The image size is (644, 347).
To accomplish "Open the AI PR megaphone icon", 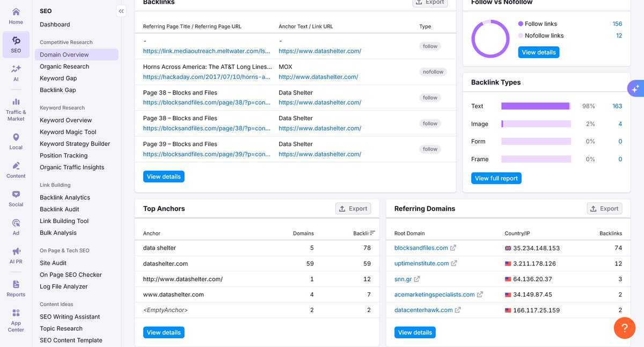I will (16, 251).
